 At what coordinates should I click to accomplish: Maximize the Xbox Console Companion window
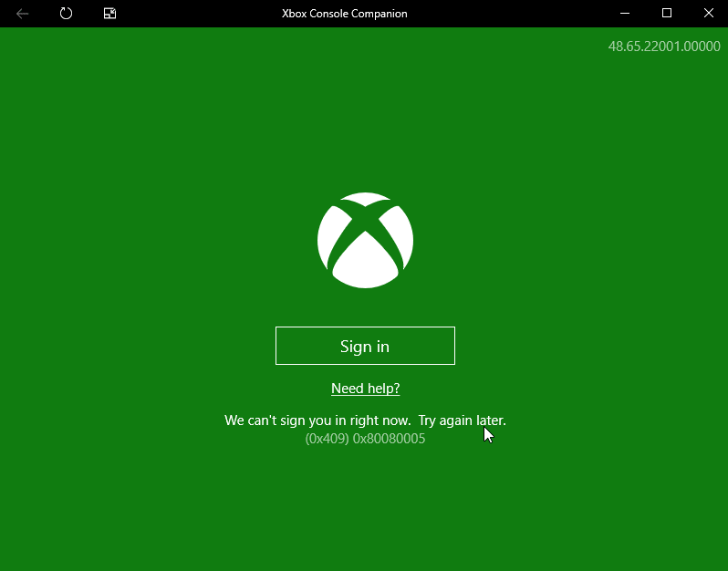tap(667, 13)
